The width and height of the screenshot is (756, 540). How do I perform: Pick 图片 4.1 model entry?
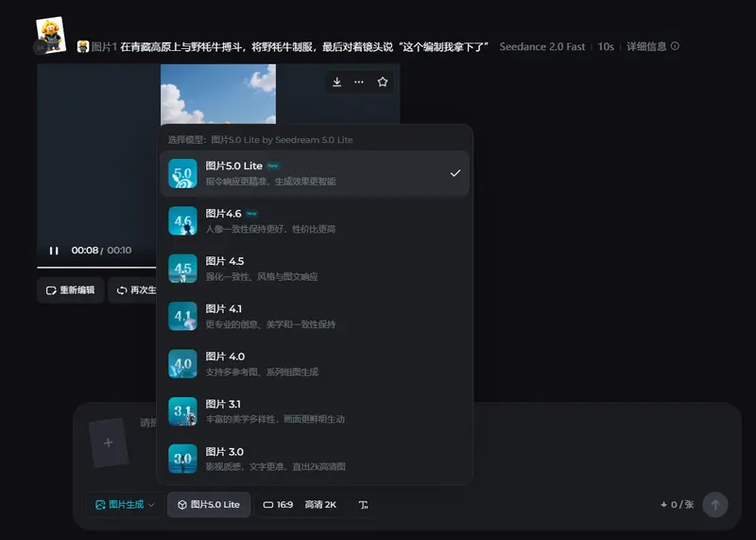pos(315,316)
